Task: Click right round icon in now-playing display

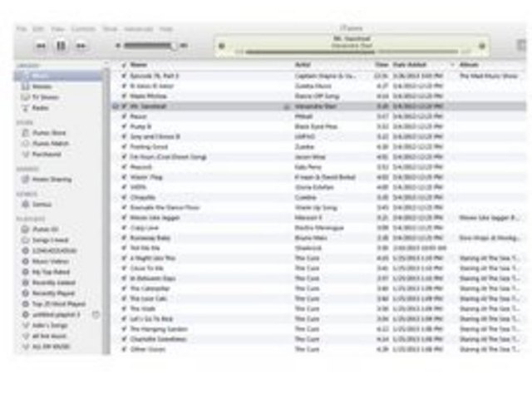Action: point(482,46)
